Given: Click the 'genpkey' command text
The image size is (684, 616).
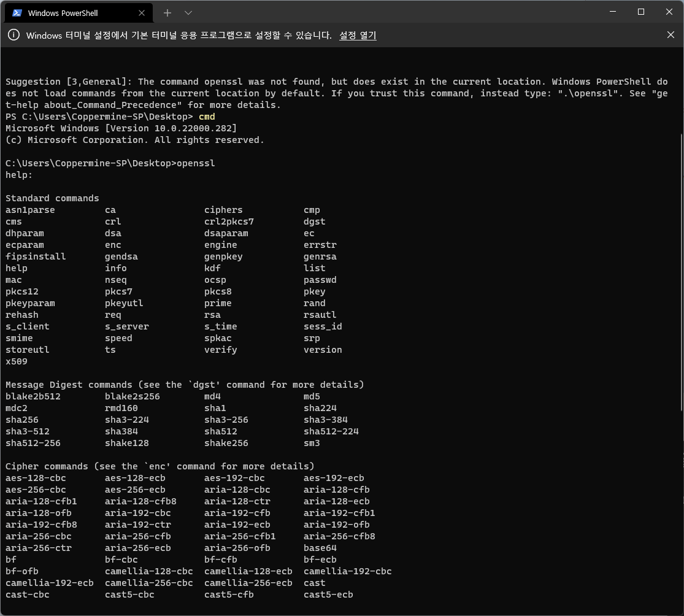Looking at the screenshot, I should click(x=223, y=256).
